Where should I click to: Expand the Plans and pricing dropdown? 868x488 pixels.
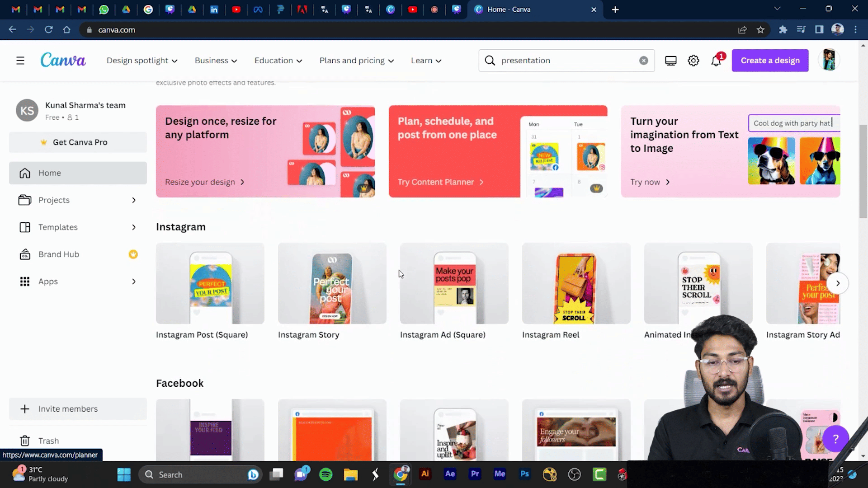[x=356, y=61]
